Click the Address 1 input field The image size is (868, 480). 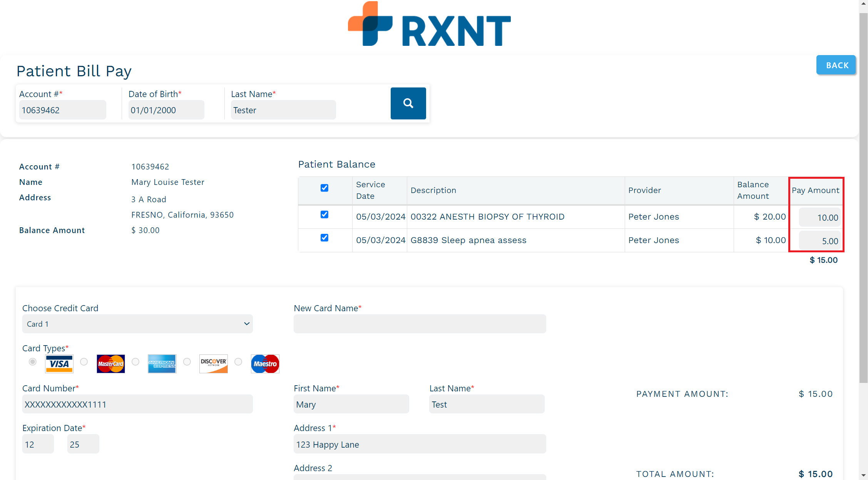click(x=420, y=444)
